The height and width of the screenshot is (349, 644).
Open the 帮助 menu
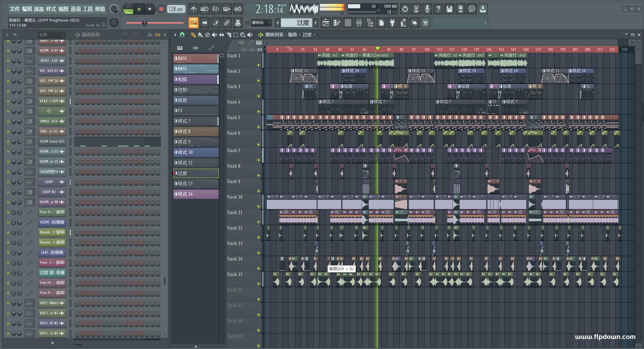pyautogui.click(x=100, y=9)
